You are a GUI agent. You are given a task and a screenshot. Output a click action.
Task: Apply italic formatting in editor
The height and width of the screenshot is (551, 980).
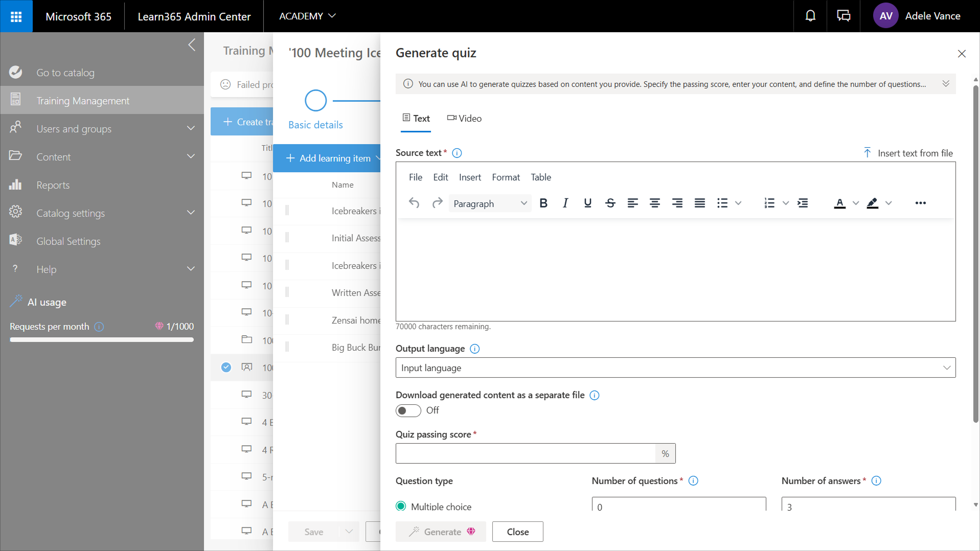click(565, 203)
